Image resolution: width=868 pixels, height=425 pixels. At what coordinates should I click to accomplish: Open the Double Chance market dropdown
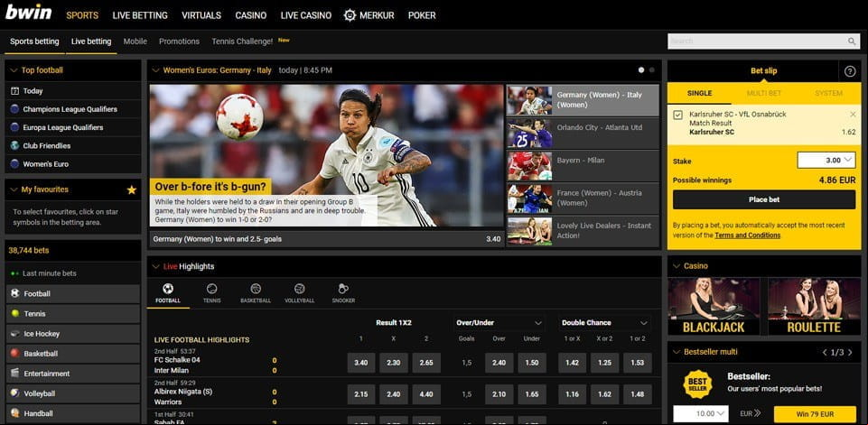point(604,323)
